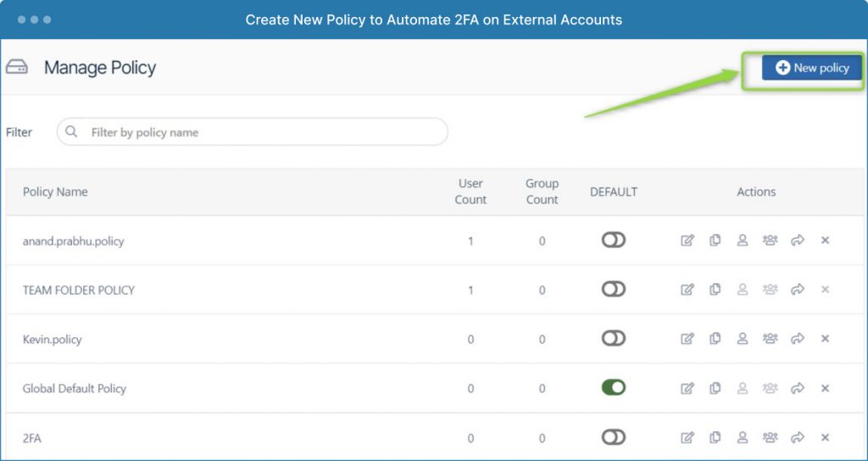Enable default toggle for Kevin.policy
The image size is (868, 461).
614,338
